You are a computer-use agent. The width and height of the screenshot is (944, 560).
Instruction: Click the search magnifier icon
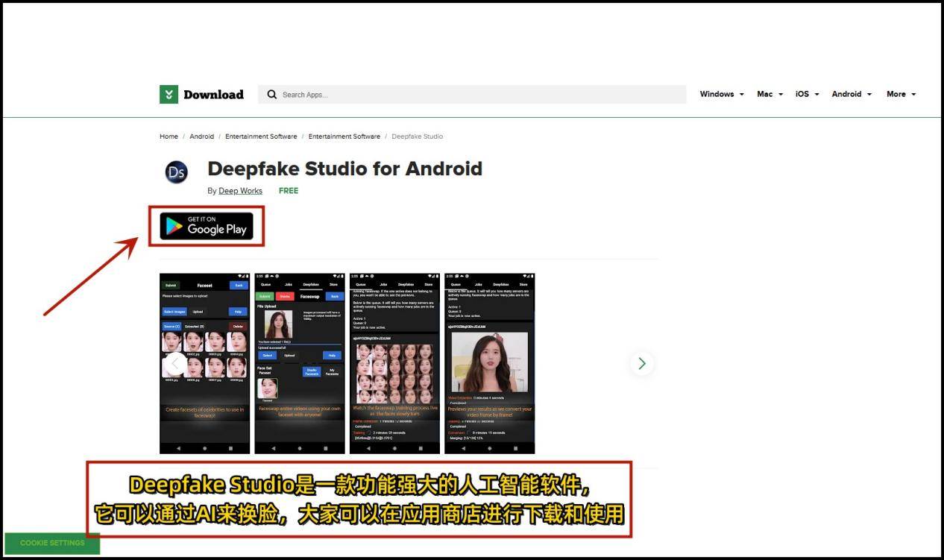[272, 95]
